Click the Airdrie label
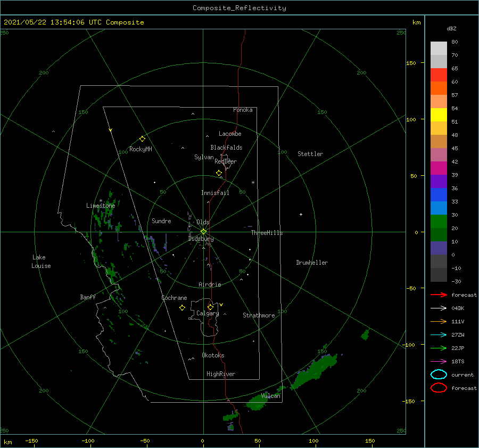This screenshot has height=448, width=479. [210, 284]
